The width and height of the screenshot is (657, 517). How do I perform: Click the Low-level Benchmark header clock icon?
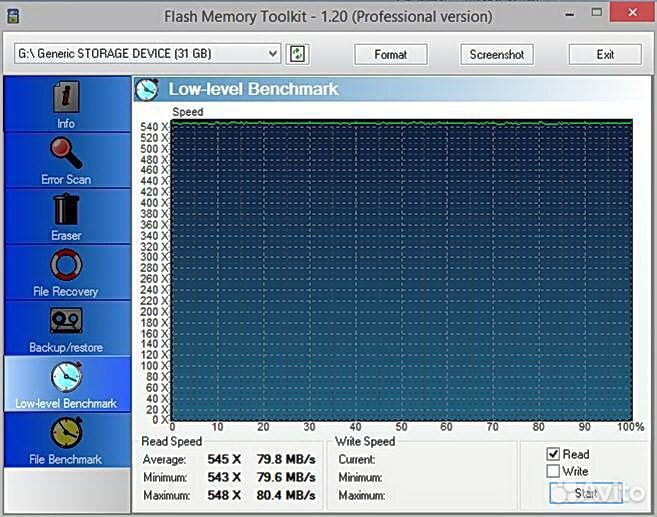(147, 89)
